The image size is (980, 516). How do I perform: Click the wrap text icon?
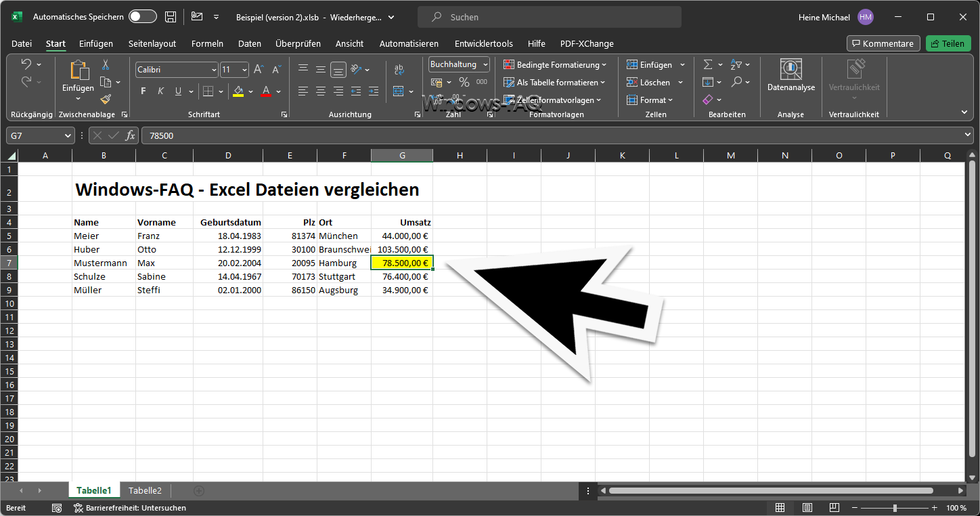coord(399,69)
